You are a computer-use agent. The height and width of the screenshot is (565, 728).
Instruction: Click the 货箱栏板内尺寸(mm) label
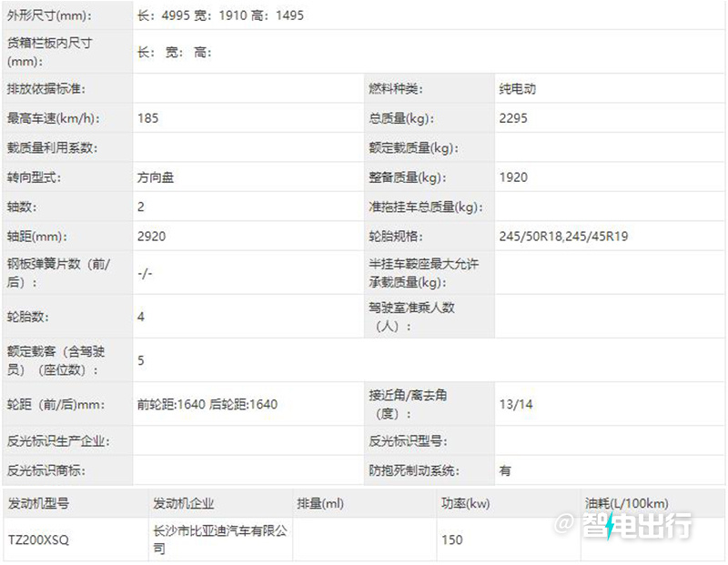pyautogui.click(x=50, y=52)
